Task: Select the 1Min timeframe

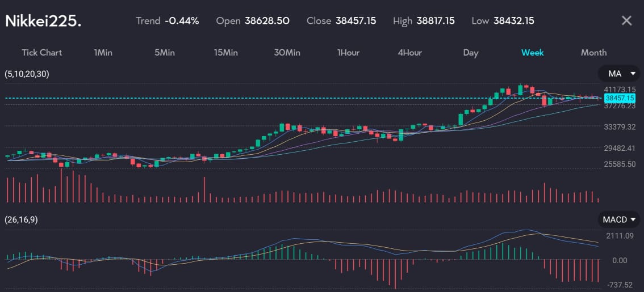Action: (x=103, y=53)
